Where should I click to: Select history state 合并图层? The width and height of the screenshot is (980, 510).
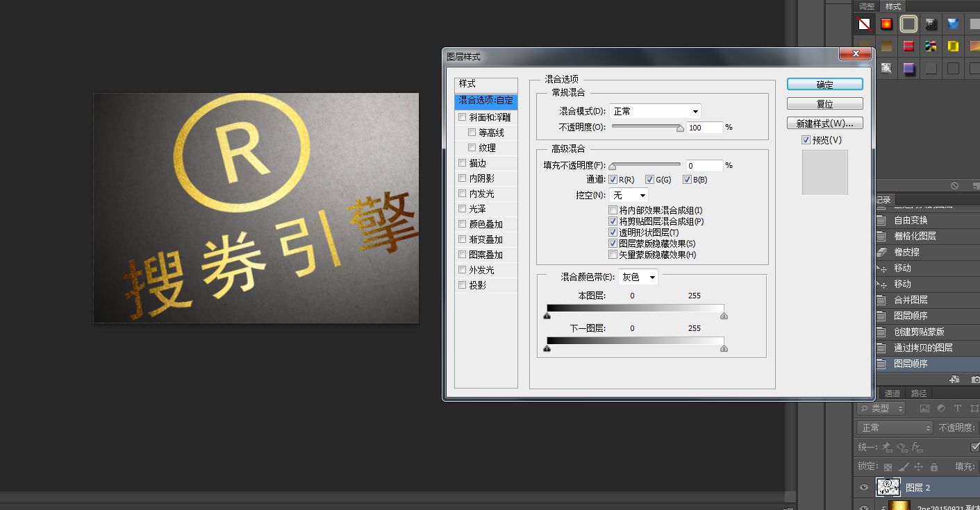click(928, 300)
